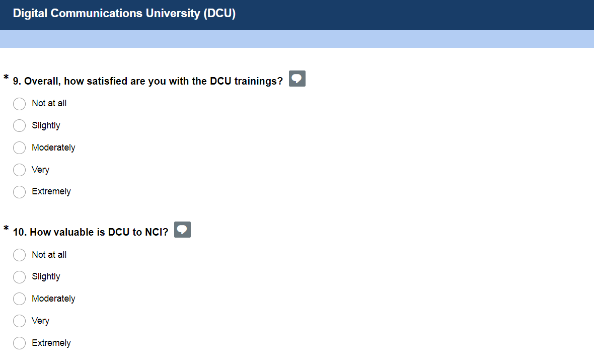
Task: Open comment bubble for question 9
Action: (x=297, y=79)
